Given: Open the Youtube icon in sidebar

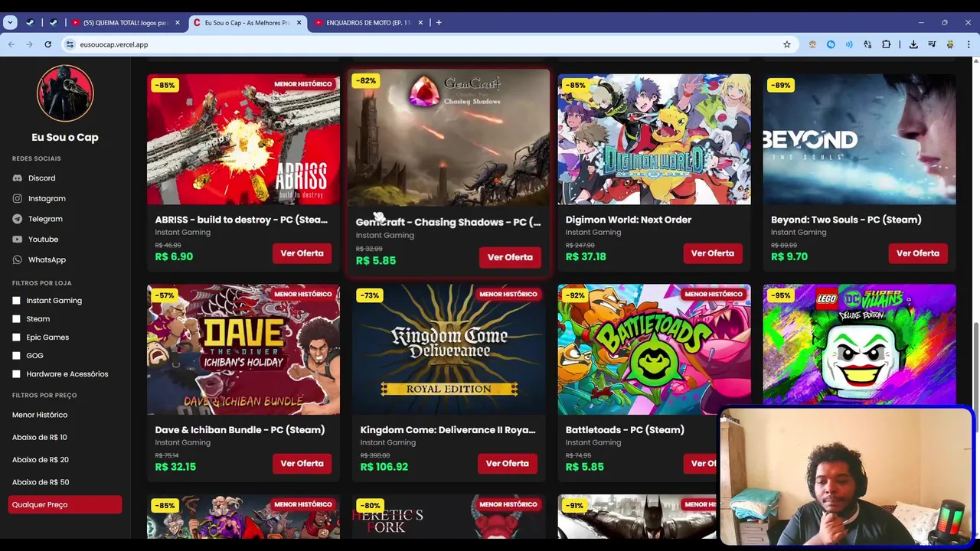Looking at the screenshot, I should 18,240.
